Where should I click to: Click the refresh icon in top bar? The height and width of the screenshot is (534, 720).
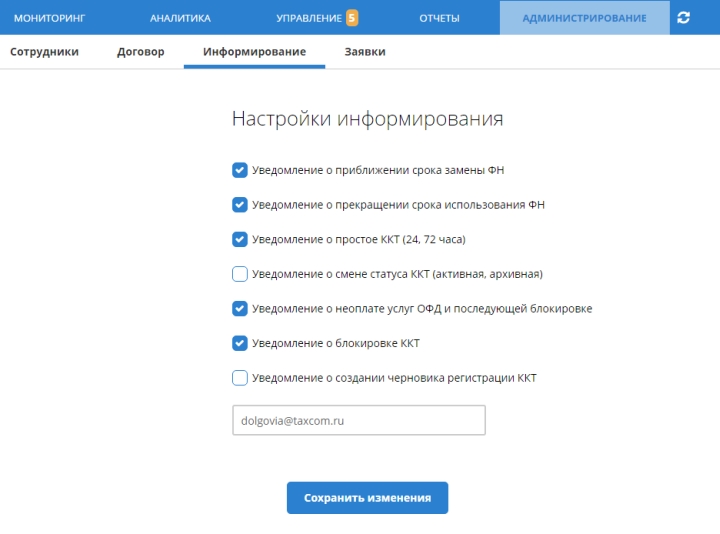tap(683, 17)
